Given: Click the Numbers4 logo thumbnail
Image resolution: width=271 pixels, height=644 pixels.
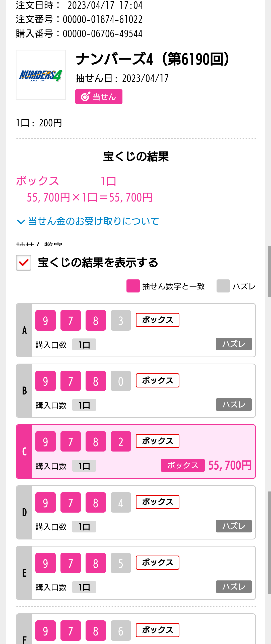Looking at the screenshot, I should click(41, 75).
